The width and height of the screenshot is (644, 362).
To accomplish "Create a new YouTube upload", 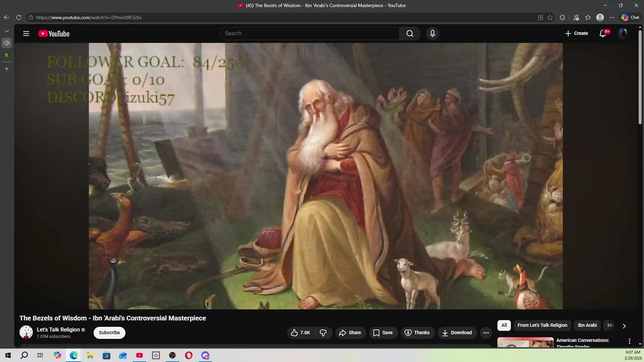I will [x=577, y=34].
